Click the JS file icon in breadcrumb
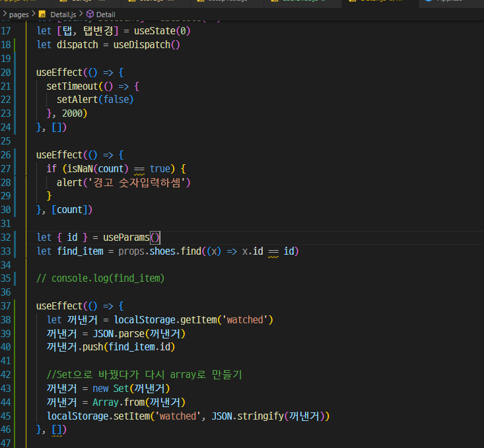Viewport: 484px width, 448px height. click(x=42, y=15)
